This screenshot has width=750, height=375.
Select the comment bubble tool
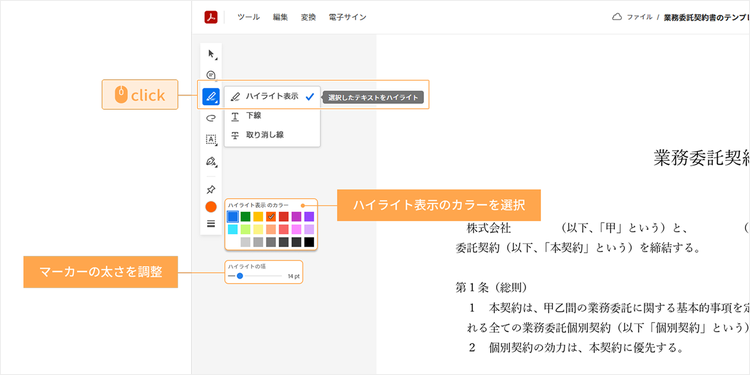coord(211,75)
